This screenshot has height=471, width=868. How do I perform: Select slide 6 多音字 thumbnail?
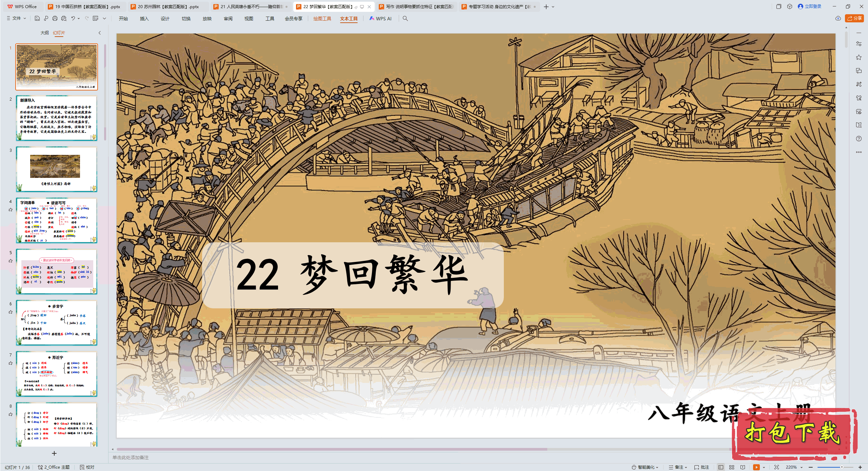(57, 323)
